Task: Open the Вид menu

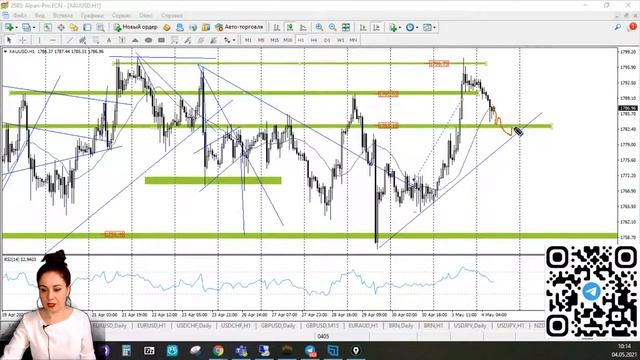Action: (40, 16)
